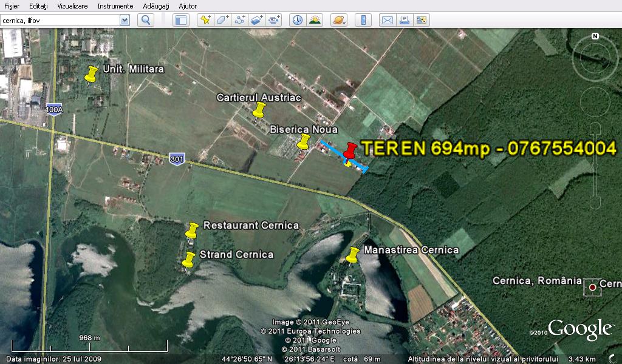Image resolution: width=622 pixels, height=364 pixels.
Task: Open the planet switcher dropdown
Action: (x=339, y=20)
